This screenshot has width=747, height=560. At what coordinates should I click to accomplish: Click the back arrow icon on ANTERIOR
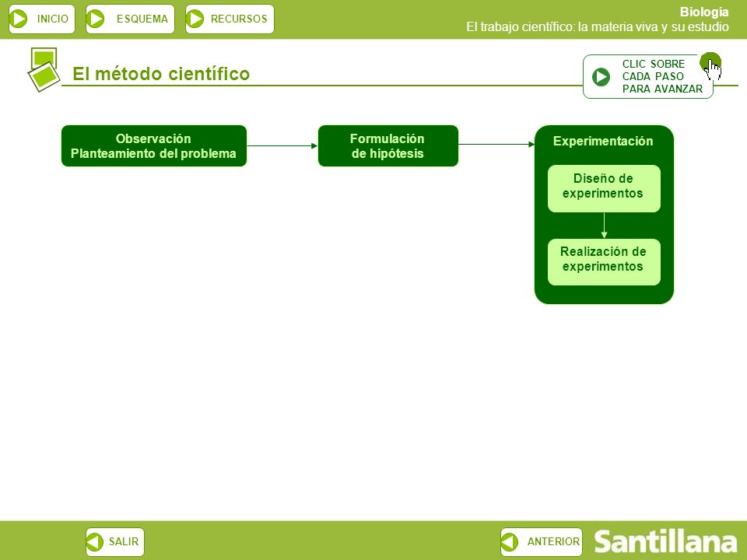click(x=510, y=542)
